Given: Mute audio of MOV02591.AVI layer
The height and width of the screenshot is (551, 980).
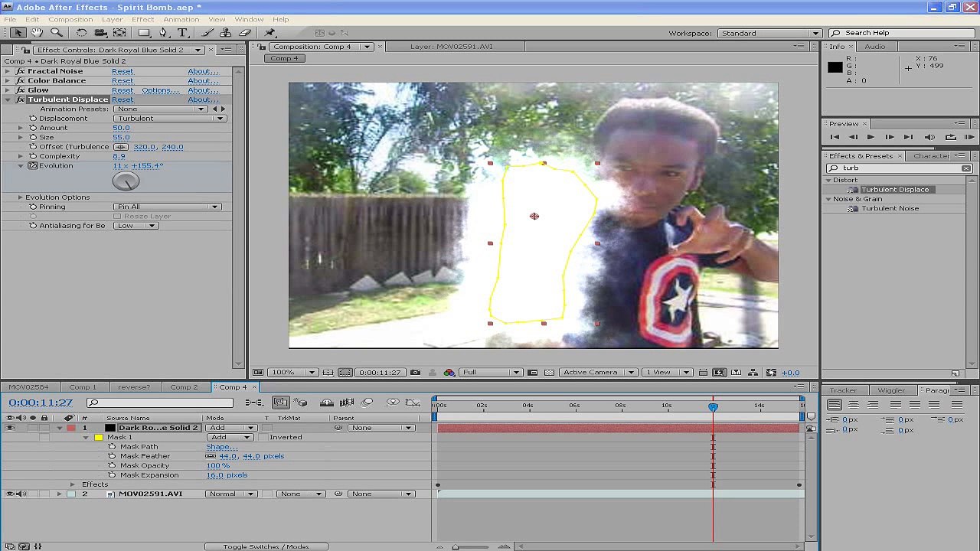Looking at the screenshot, I should (x=21, y=494).
